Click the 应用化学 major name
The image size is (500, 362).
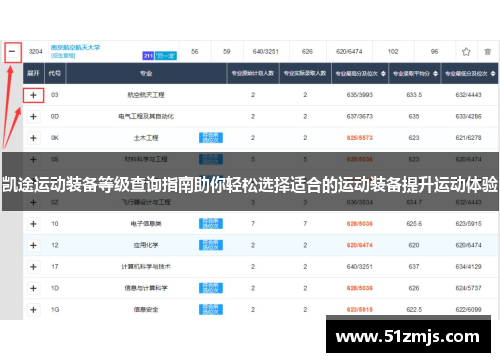click(x=146, y=245)
